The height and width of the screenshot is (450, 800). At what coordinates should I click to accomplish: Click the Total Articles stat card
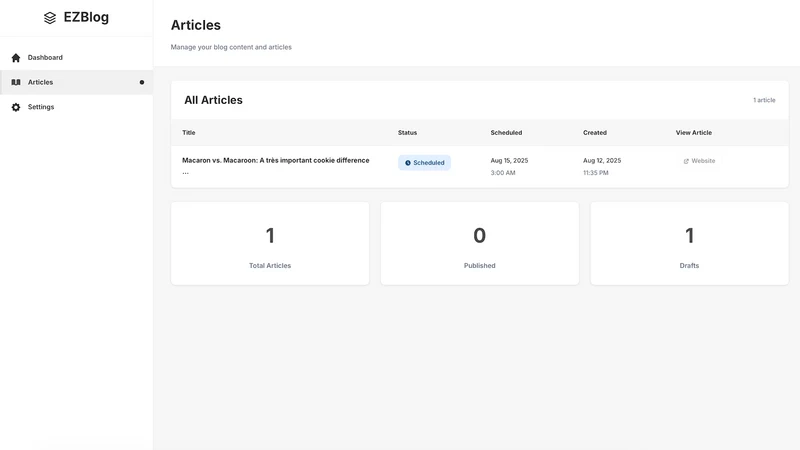[270, 243]
